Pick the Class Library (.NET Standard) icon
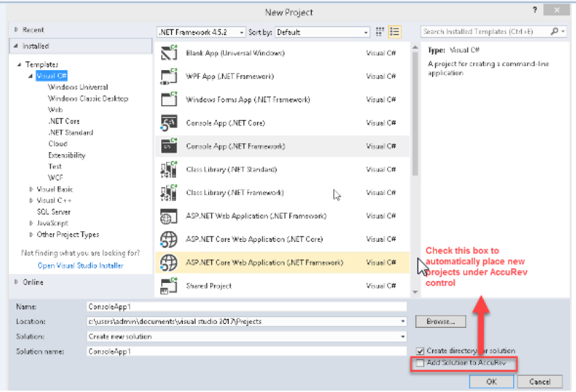 169,169
